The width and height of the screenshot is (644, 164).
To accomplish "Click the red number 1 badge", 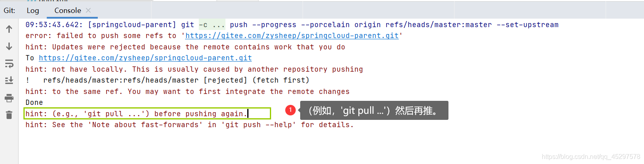I will 290,110.
